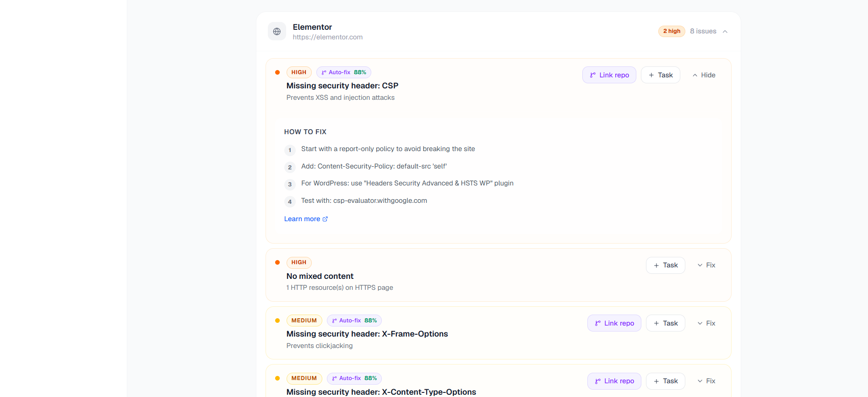Click the HIGH badge on the CSP issue
The height and width of the screenshot is (397, 868).
[299, 72]
